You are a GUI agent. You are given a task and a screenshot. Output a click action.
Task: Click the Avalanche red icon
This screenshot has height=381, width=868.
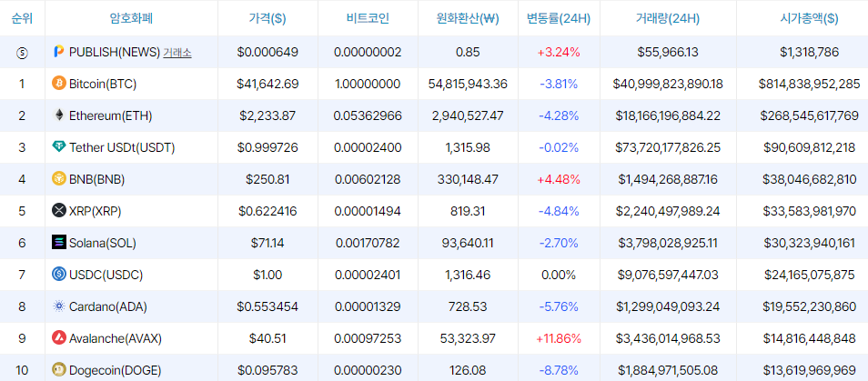pos(58,338)
